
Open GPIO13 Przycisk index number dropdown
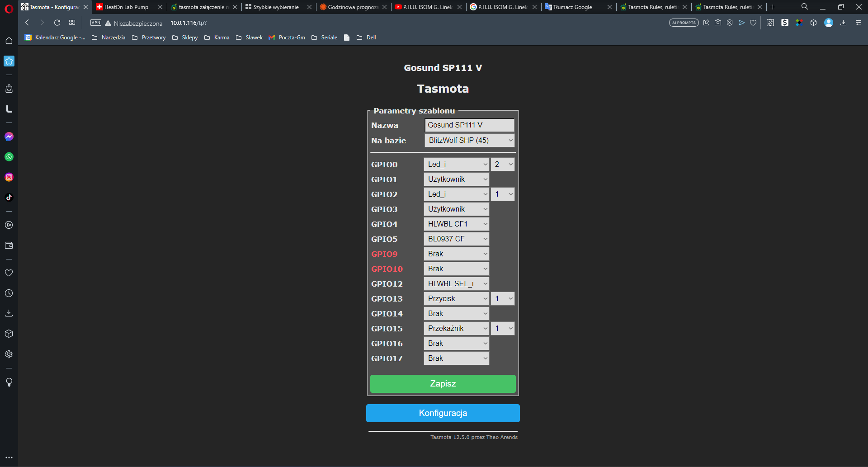[x=503, y=299]
